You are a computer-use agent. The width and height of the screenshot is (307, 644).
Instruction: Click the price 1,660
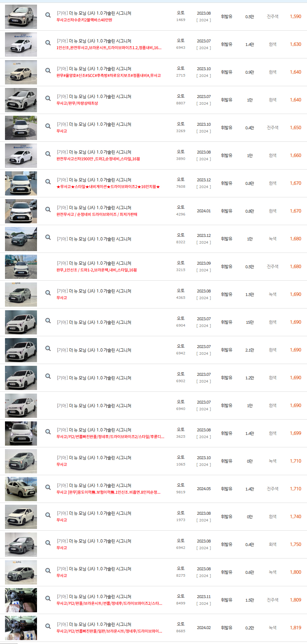(295, 155)
